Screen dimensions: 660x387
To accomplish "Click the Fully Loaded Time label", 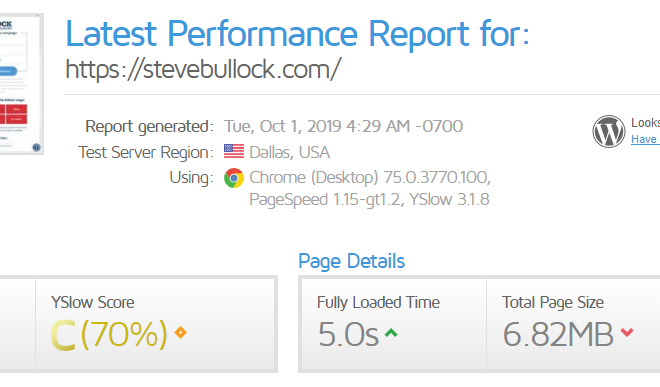I will (x=378, y=302).
